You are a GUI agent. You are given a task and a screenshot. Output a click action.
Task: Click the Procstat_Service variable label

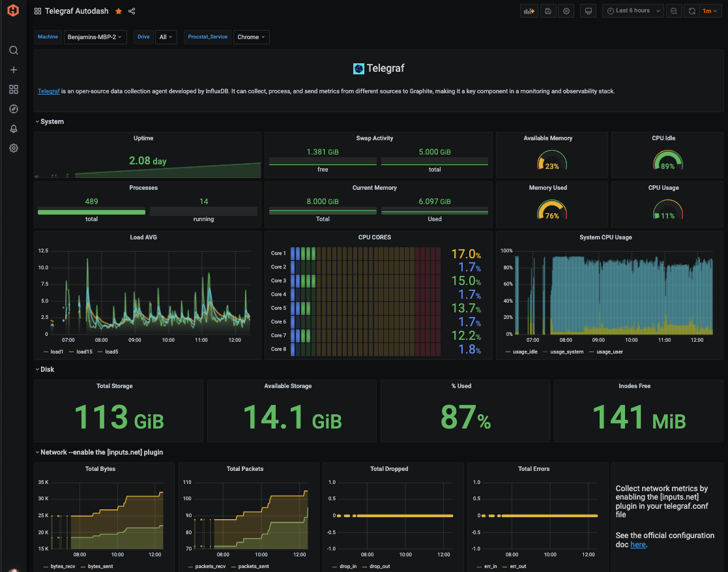point(207,37)
